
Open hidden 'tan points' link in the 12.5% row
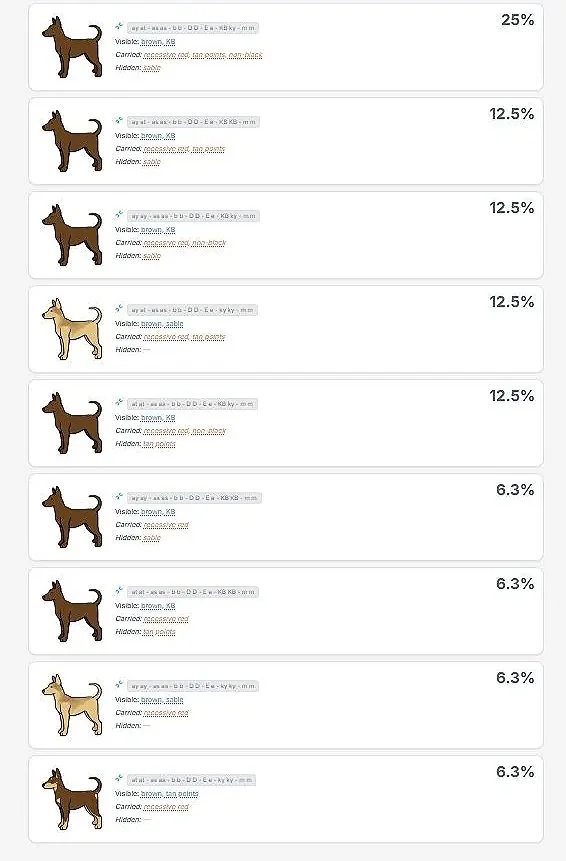(159, 444)
